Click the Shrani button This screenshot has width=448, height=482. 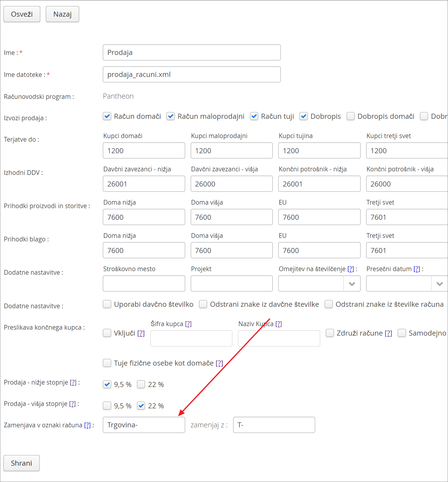pyautogui.click(x=21, y=463)
